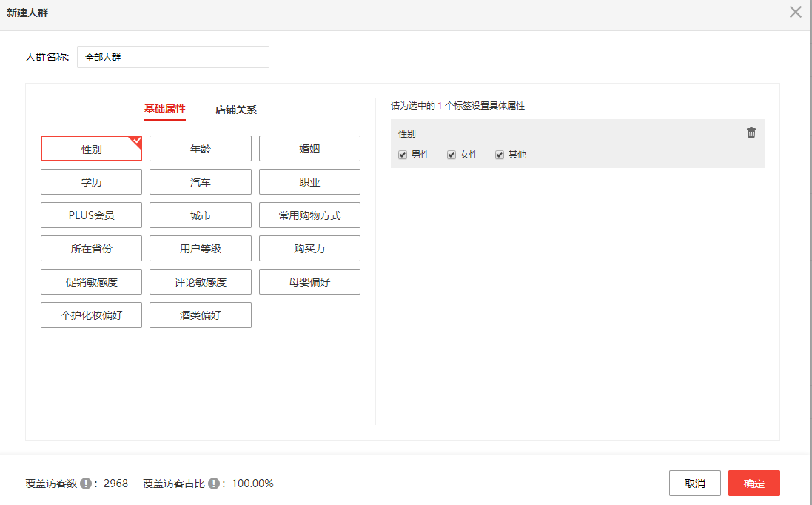Select the PLUS会员 tag
Screen dimensions: 812x505
coord(91,215)
